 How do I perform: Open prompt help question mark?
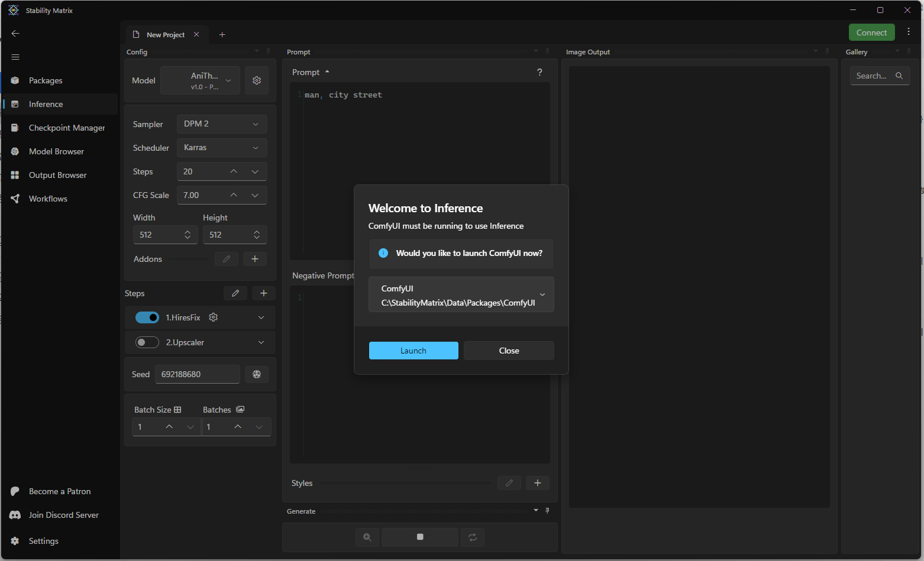coord(539,72)
